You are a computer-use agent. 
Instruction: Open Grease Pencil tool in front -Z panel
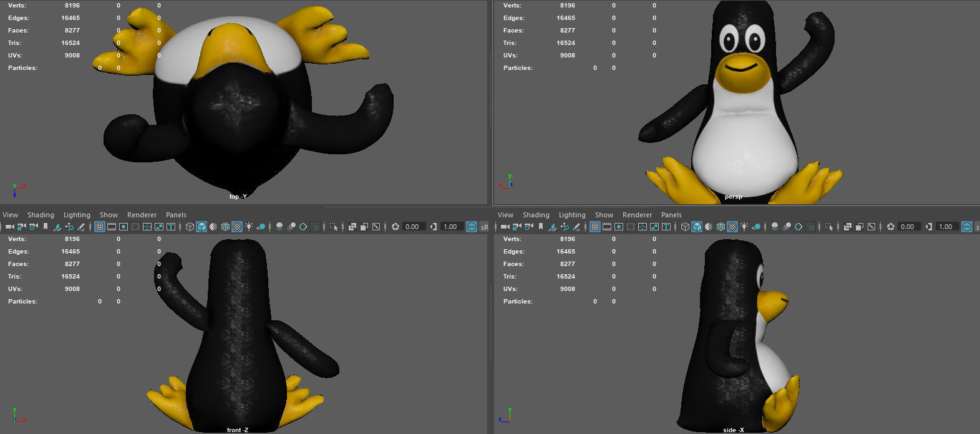(81, 227)
